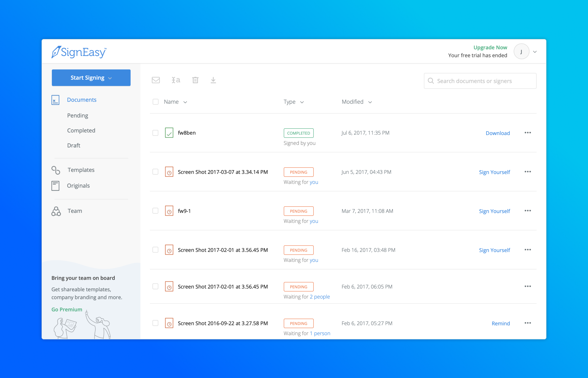Go to Templates
Image resolution: width=588 pixels, height=378 pixels.
(x=81, y=170)
